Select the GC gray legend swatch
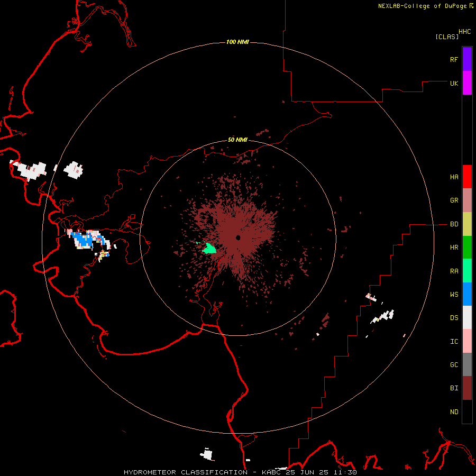This screenshot has width=476, height=476. point(467,364)
